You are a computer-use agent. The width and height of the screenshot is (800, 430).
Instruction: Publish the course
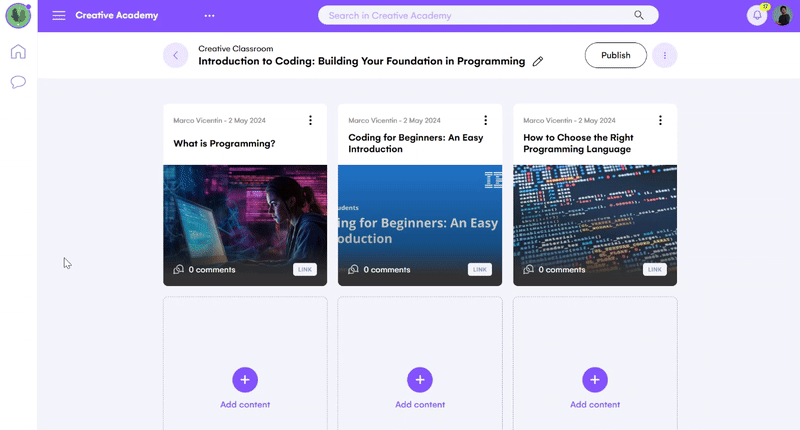point(615,55)
